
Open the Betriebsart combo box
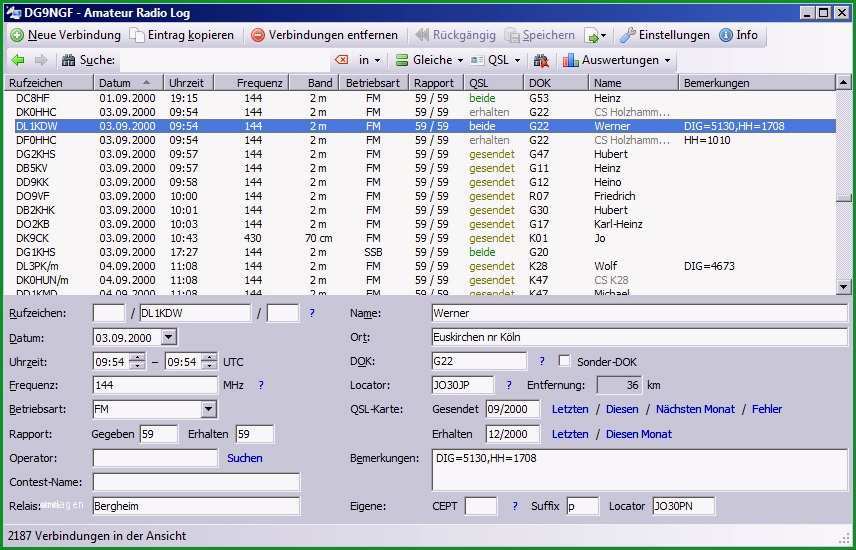[155, 409]
